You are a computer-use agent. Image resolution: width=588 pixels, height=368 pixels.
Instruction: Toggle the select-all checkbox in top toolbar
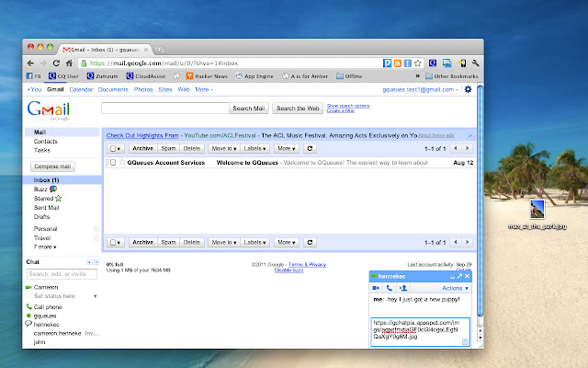tap(114, 147)
